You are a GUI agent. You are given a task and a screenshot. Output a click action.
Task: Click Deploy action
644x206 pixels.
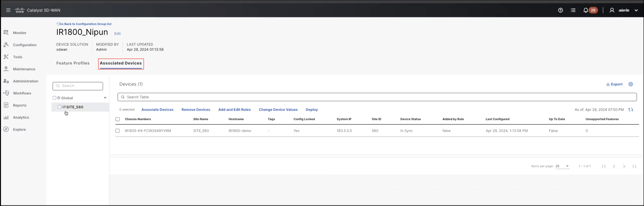312,110
